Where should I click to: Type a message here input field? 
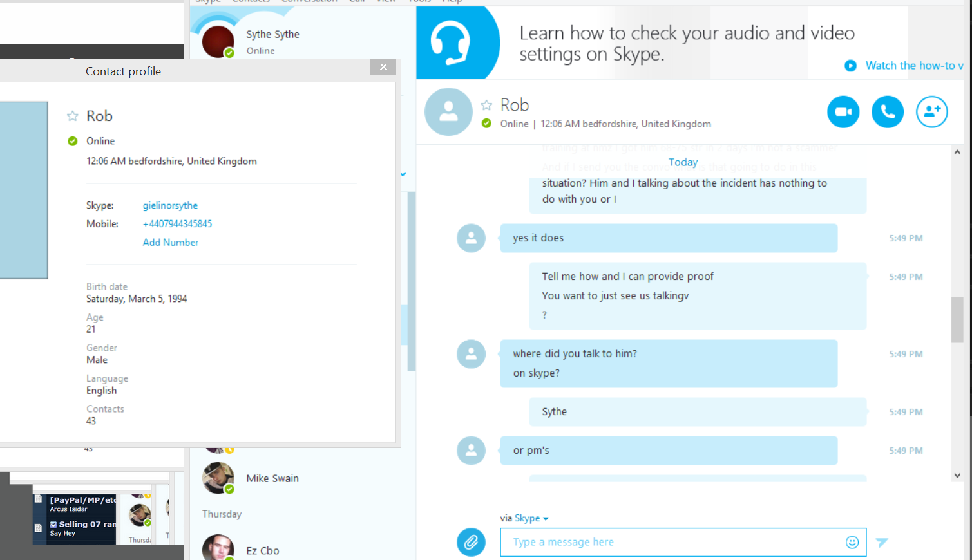pos(683,542)
